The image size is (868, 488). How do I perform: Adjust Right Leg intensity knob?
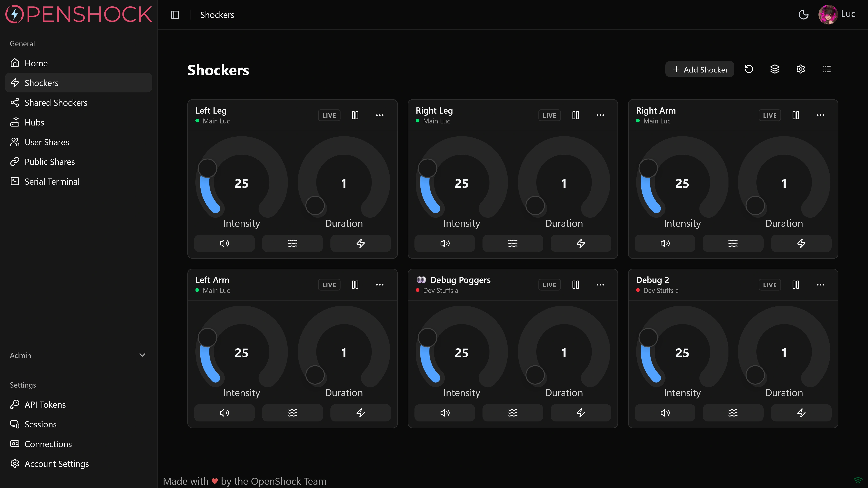point(428,168)
